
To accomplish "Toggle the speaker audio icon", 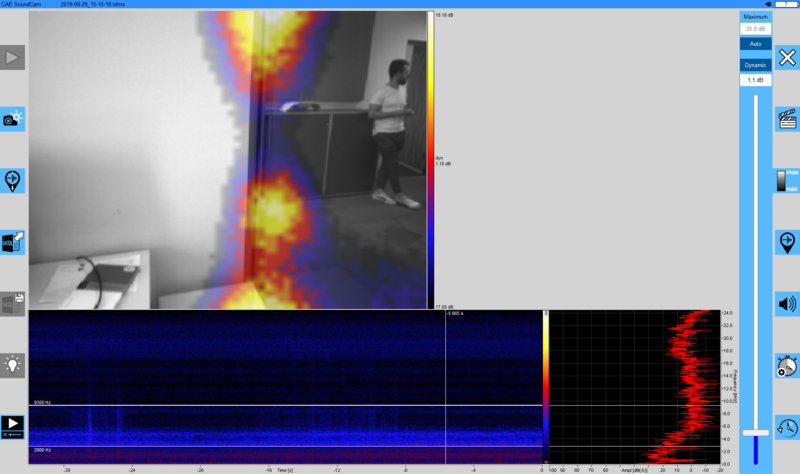I will point(787,304).
